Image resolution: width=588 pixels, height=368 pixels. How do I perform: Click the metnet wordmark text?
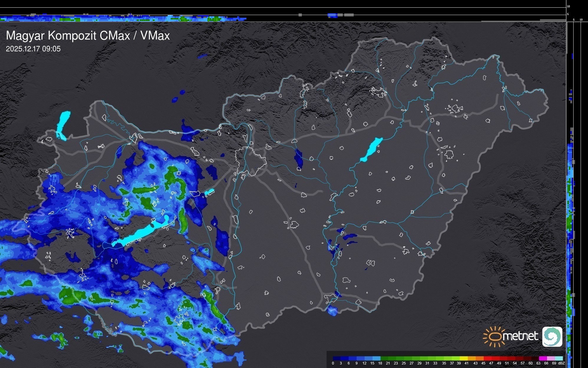point(520,336)
